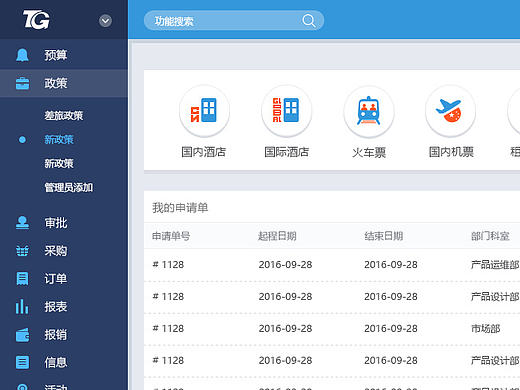Open the white 新政策 submenu item
The height and width of the screenshot is (390, 520).
[59, 164]
